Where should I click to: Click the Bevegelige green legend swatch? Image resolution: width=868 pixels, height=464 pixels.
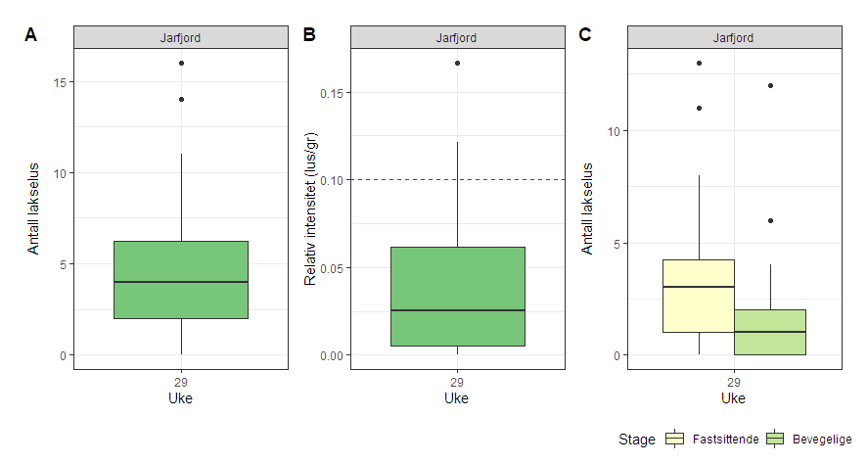[777, 440]
